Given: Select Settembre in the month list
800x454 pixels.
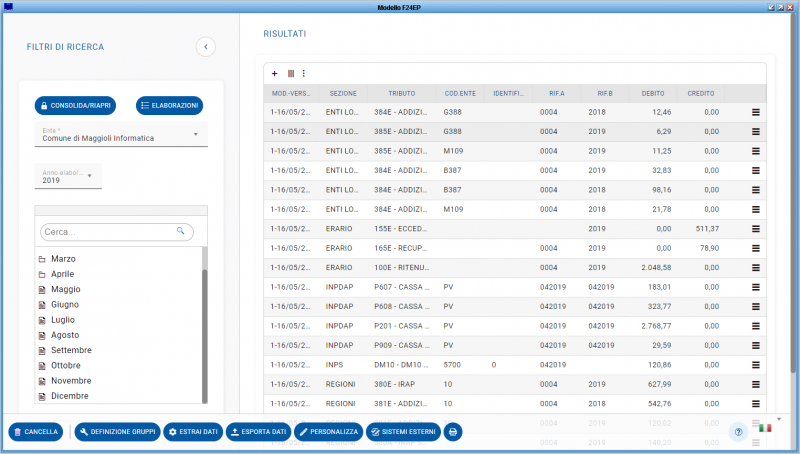Looking at the screenshot, I should tap(71, 350).
